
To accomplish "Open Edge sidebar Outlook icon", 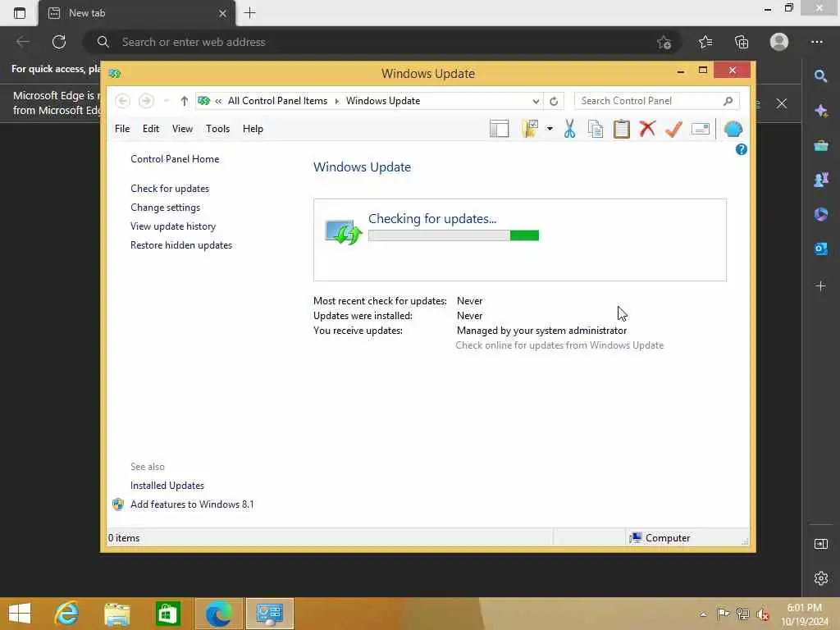I will [x=820, y=249].
